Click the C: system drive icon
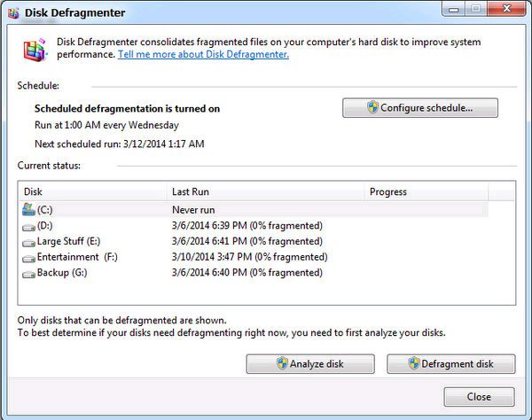 point(28,210)
